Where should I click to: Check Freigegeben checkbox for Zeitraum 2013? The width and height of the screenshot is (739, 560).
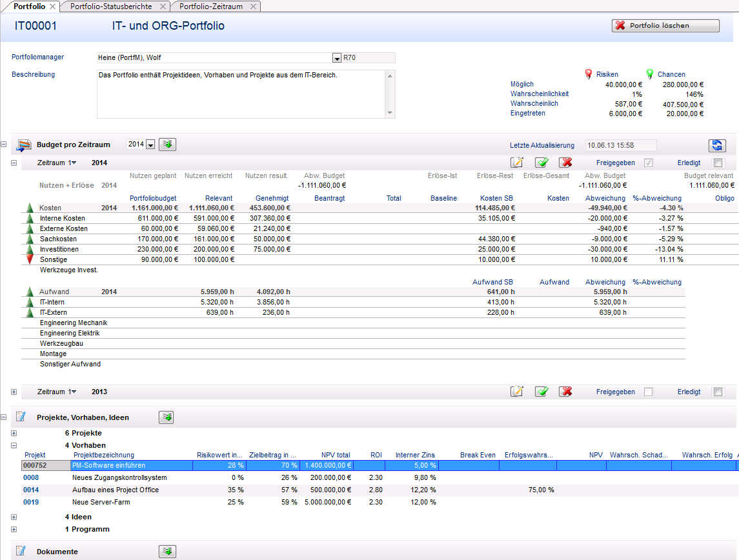pyautogui.click(x=649, y=392)
